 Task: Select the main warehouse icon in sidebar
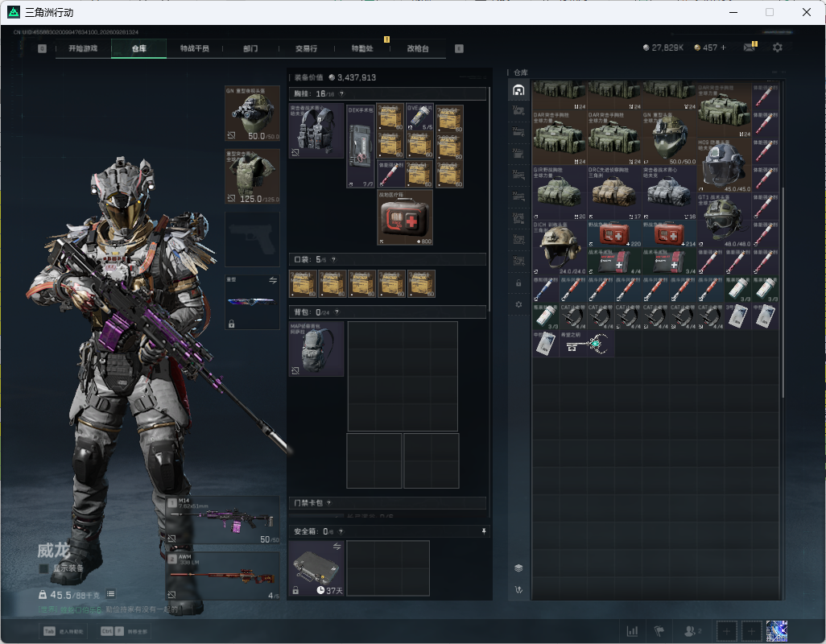(518, 90)
